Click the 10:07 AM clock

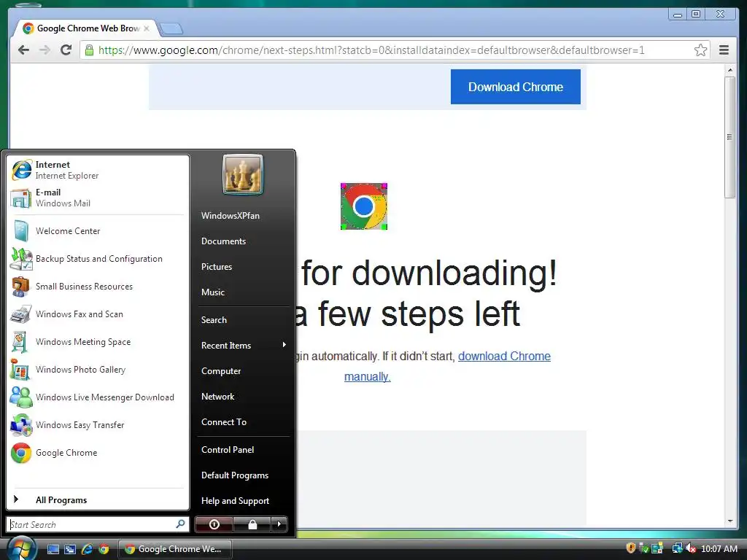[x=719, y=549]
